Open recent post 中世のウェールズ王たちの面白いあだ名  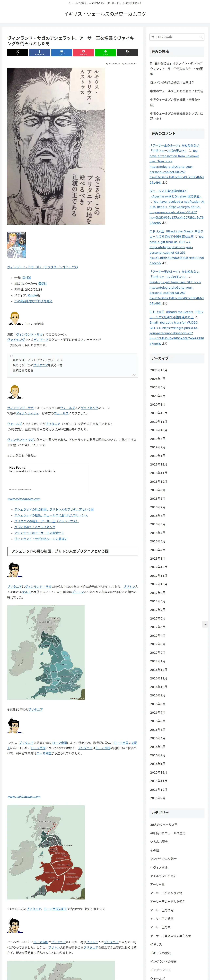(x=176, y=91)
